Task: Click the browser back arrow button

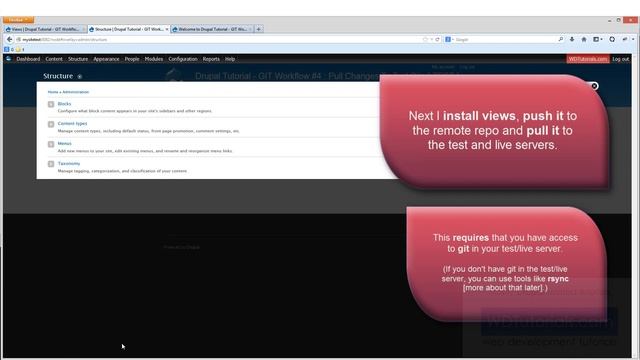Action: 9,39
